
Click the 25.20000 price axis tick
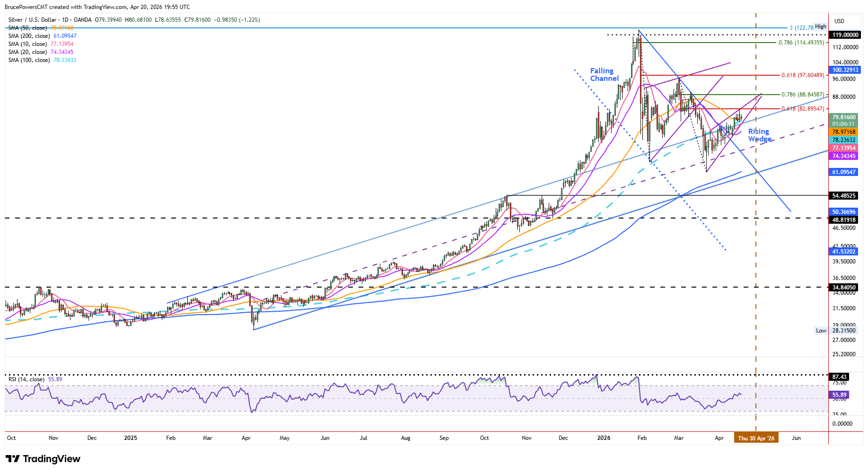point(844,354)
